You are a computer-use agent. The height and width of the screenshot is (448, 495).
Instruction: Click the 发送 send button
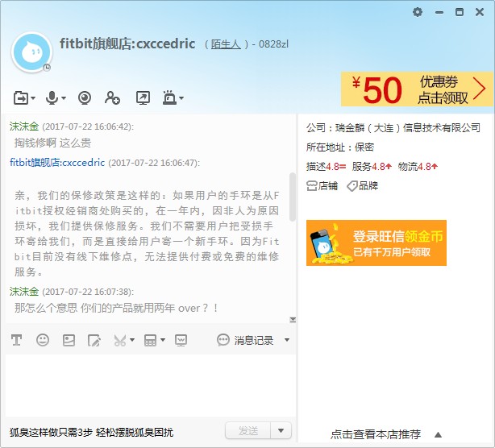(247, 430)
